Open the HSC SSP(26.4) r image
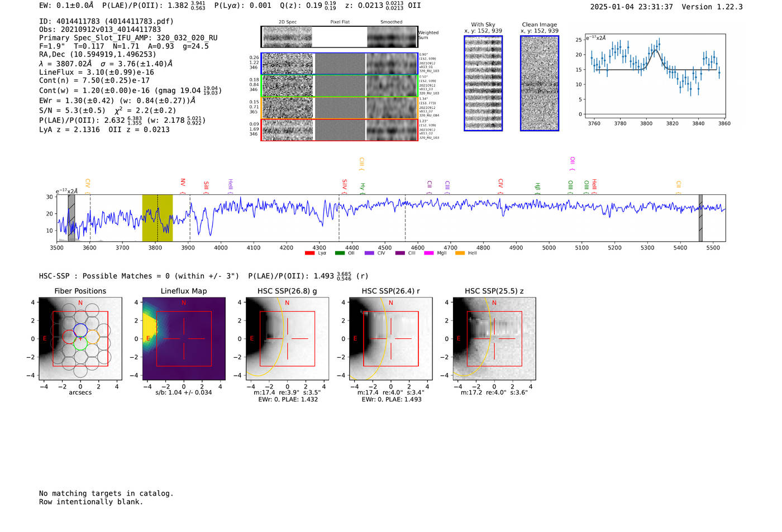Screen dimensions: 782x532 (390, 339)
